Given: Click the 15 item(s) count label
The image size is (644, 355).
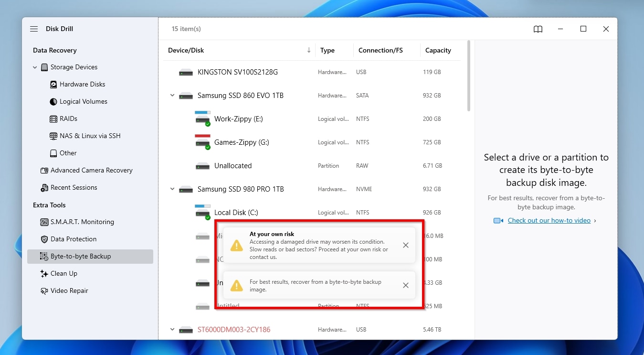Looking at the screenshot, I should [186, 29].
